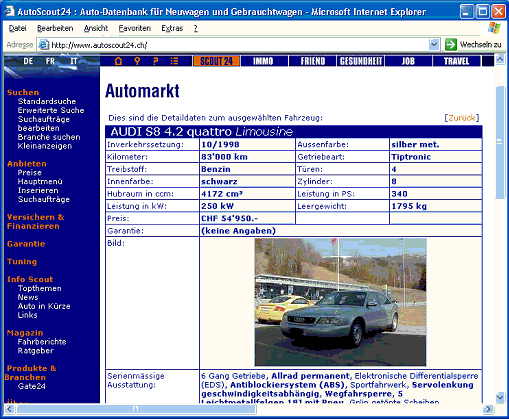Image resolution: width=509 pixels, height=419 pixels.
Task: Open Suchaufträge under Anbieten
Action: 44,199
